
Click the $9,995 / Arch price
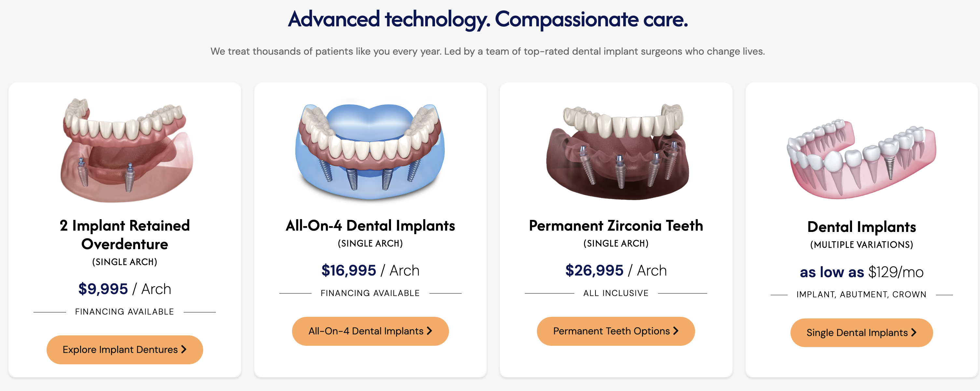click(x=125, y=289)
